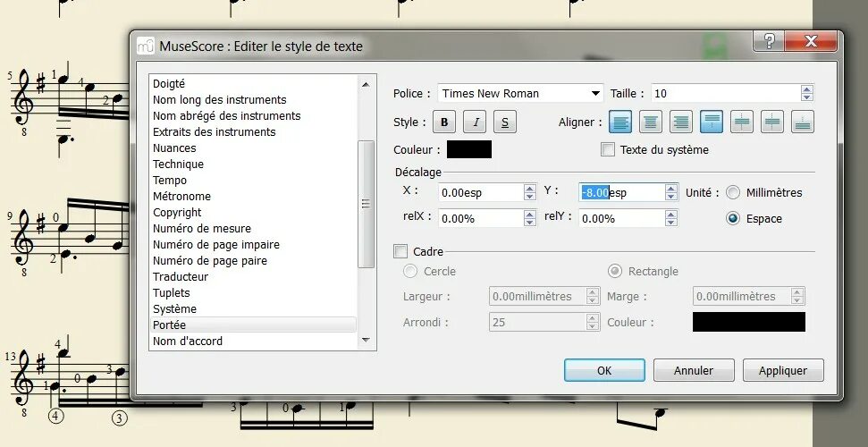Select Extraits des instruments style
The image size is (868, 447).
pyautogui.click(x=254, y=131)
